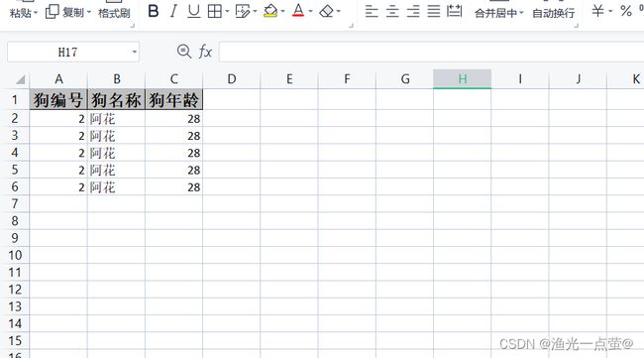The height and width of the screenshot is (358, 644).
Task: Select cell C5 containing 28
Action: [x=173, y=170]
